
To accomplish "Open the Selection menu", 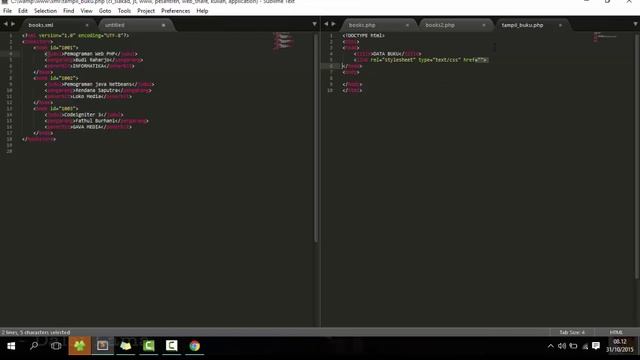I will tap(45, 11).
